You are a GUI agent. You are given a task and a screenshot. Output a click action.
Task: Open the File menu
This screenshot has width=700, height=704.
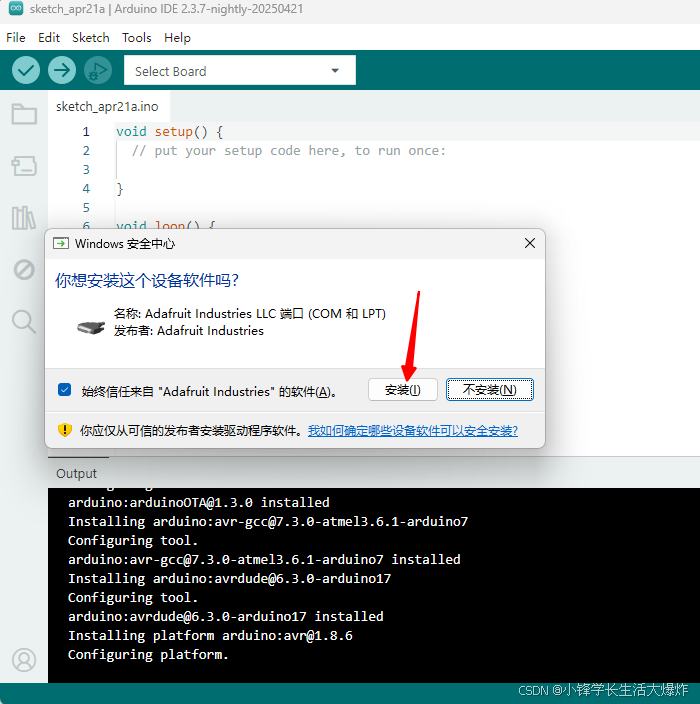(16, 38)
